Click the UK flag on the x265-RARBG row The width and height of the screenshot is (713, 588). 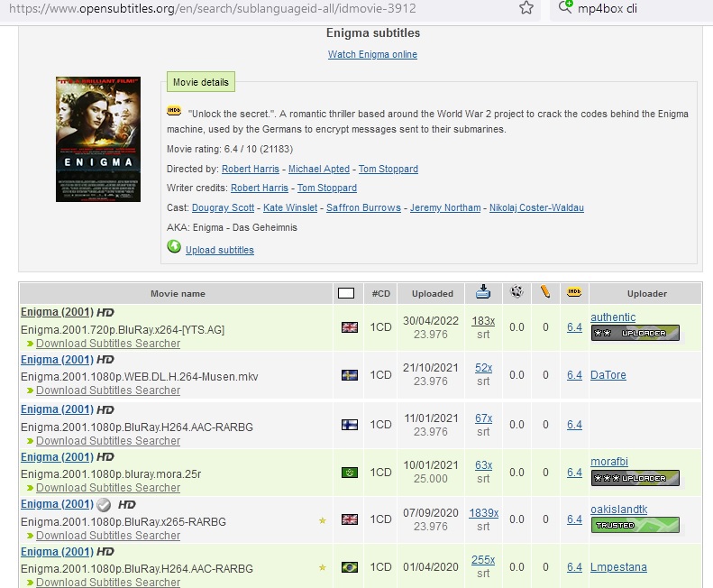pyautogui.click(x=350, y=519)
